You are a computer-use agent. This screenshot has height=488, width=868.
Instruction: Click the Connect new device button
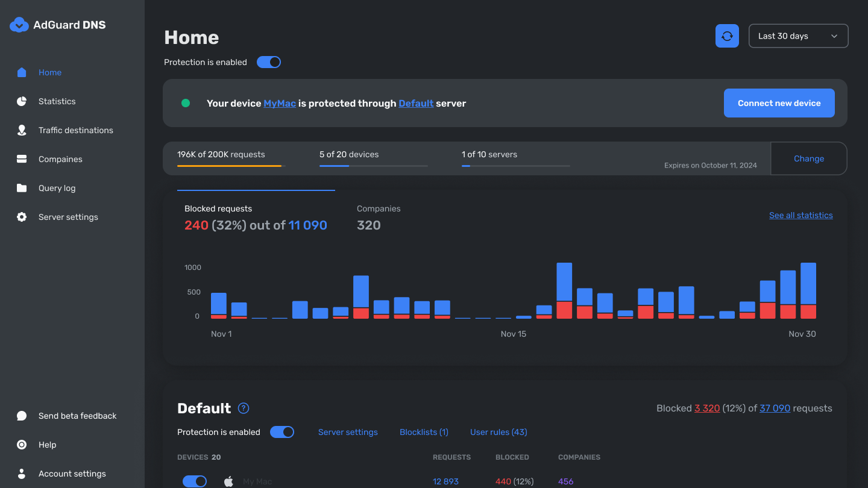coord(779,102)
